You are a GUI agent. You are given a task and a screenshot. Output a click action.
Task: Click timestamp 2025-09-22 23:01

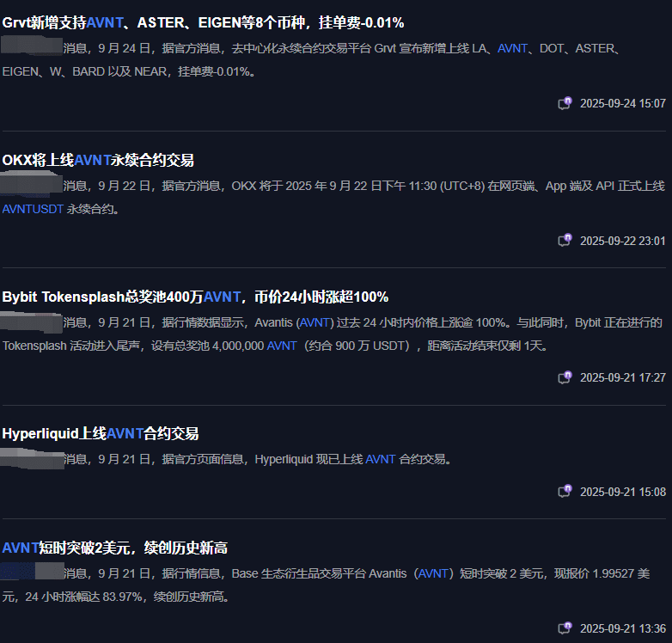click(623, 241)
